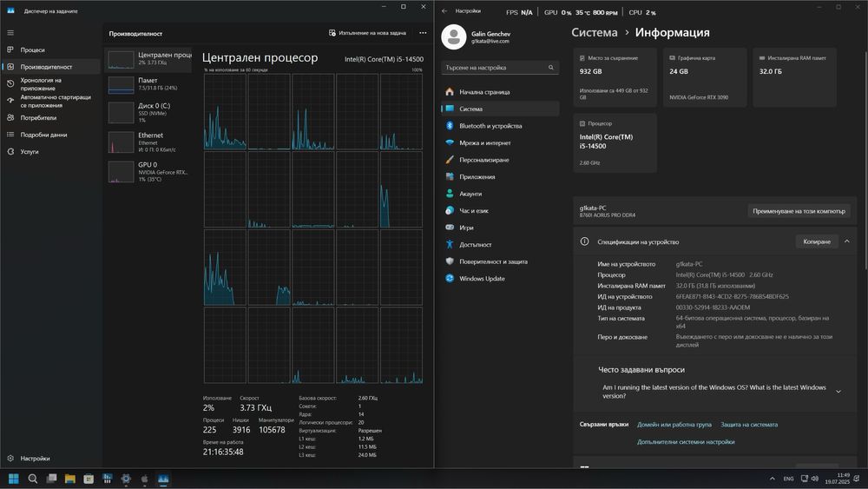Click the search magnifier in Settings

click(x=551, y=68)
